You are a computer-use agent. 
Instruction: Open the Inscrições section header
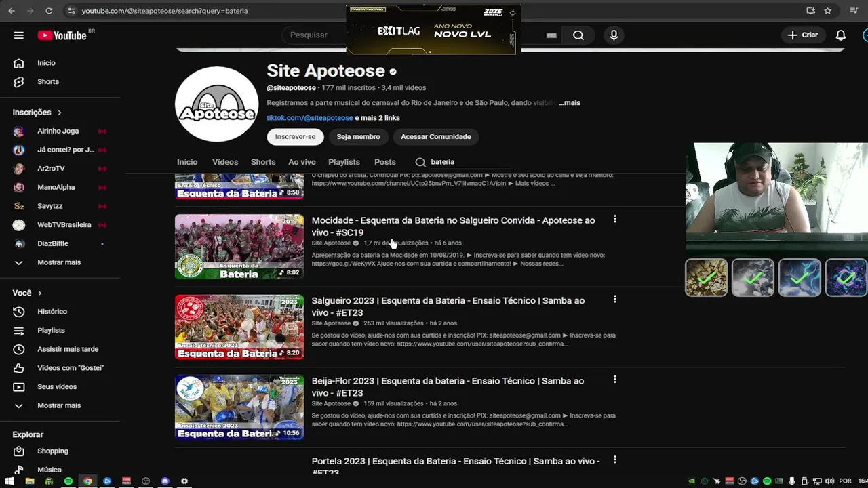(x=37, y=113)
